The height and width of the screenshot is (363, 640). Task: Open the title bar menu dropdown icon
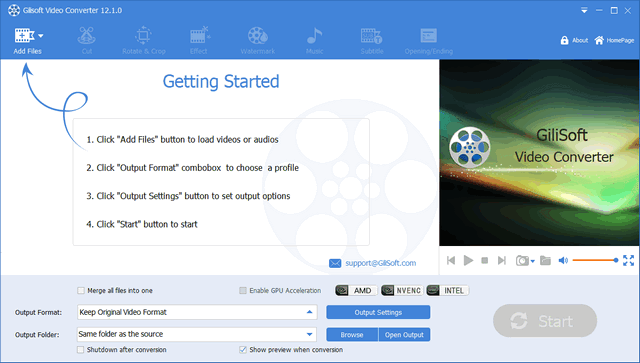tap(584, 11)
